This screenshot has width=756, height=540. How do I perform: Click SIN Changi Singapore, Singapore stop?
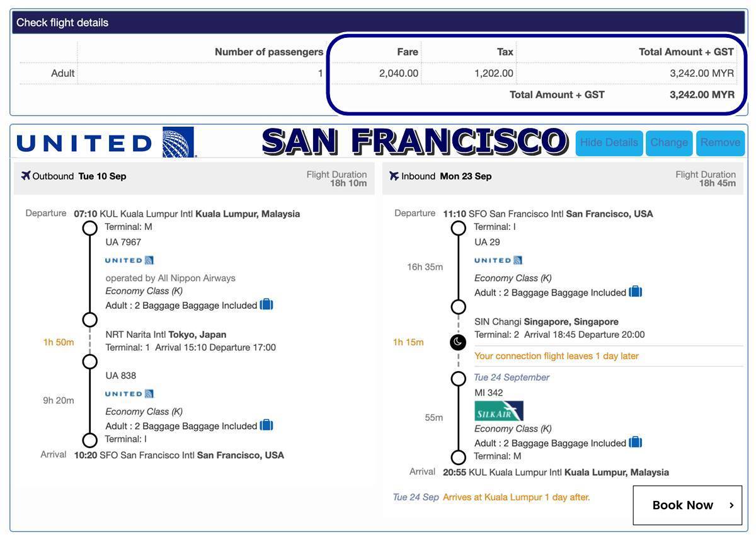coord(546,321)
